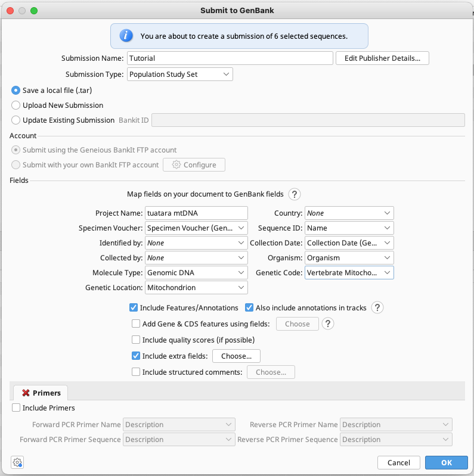Enable Include structured comments checkbox
The width and height of the screenshot is (474, 476).
point(136,372)
